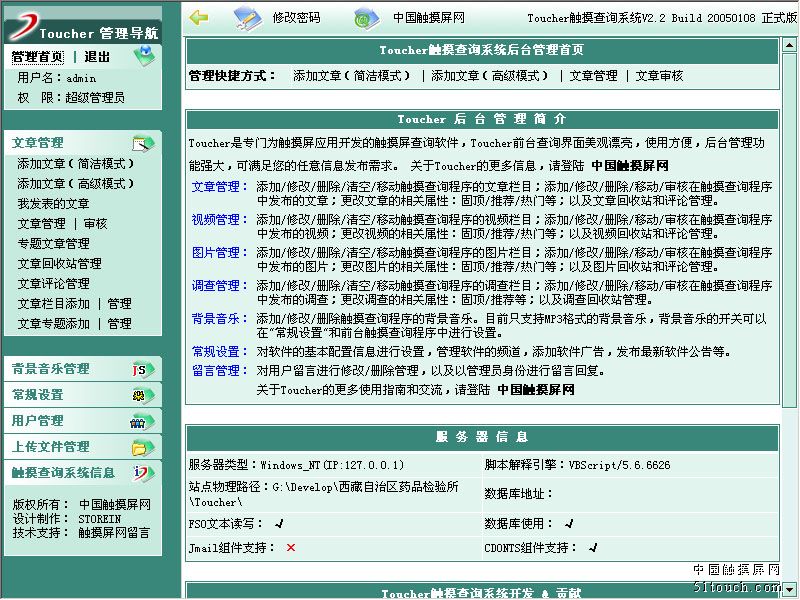Click the icon beside 文章管理 sidebar header

[x=143, y=143]
